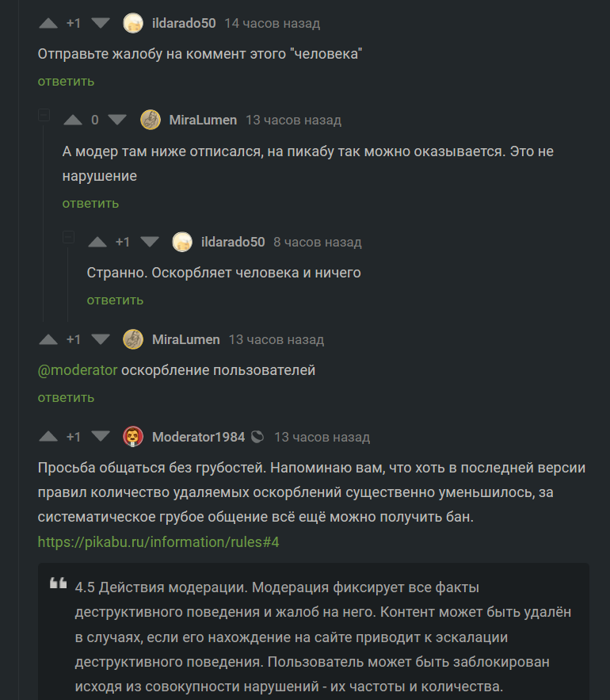The image size is (610, 700).
Task: Open the pikabu.ru/information/rules#4 link
Action: (x=158, y=542)
